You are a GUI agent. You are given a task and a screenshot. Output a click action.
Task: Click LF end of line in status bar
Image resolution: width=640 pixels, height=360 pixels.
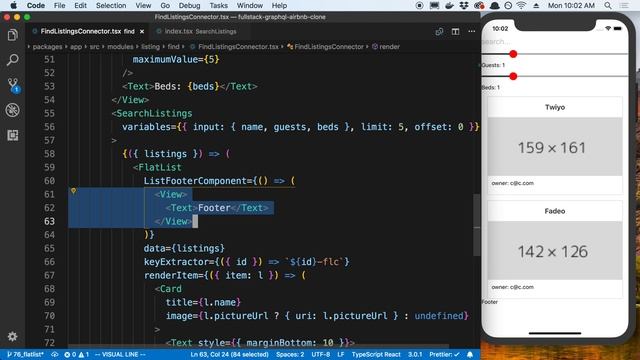[x=340, y=354]
